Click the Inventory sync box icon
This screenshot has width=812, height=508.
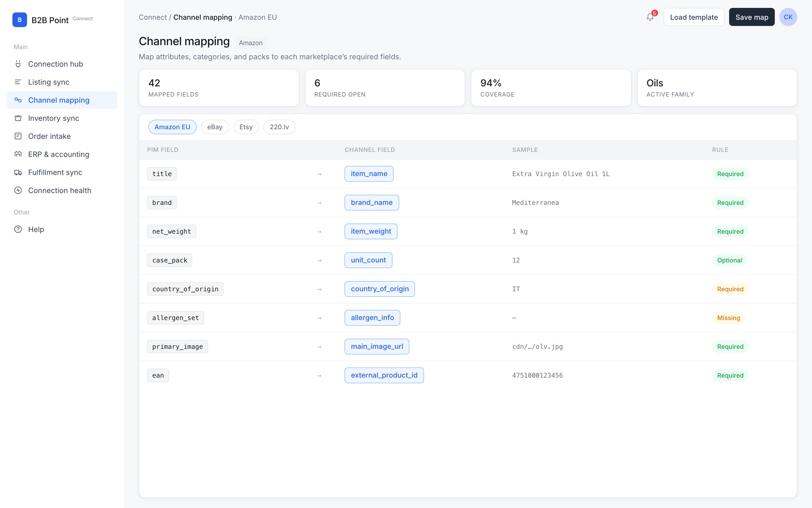(18, 118)
